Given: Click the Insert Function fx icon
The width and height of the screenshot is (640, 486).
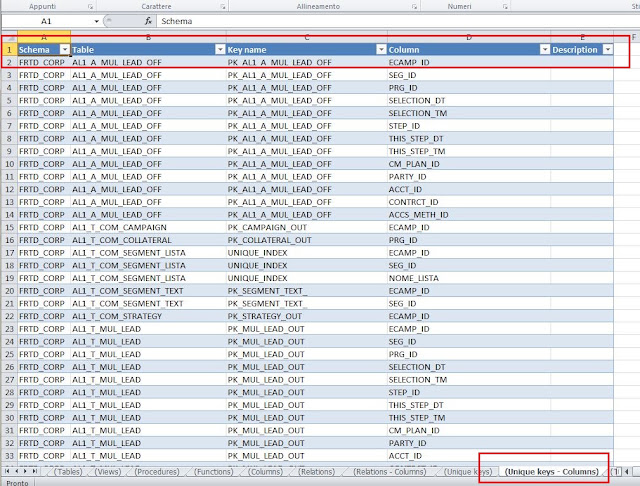Looking at the screenshot, I should (x=148, y=21).
